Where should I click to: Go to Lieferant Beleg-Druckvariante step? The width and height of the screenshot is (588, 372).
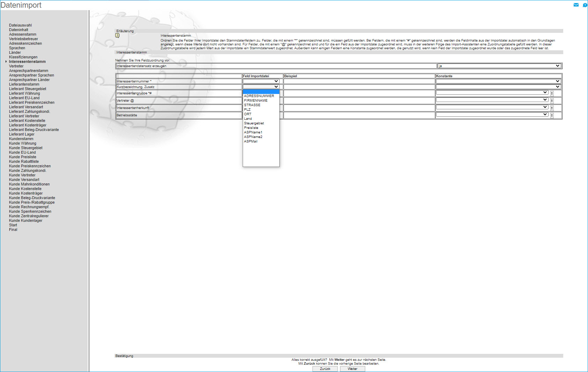pos(34,130)
